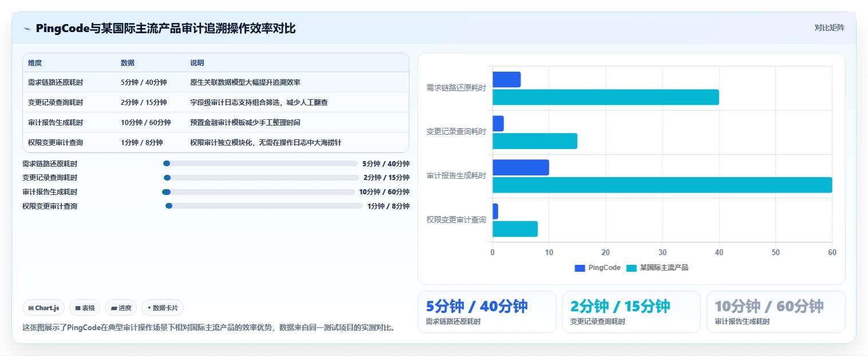The width and height of the screenshot is (868, 356).
Task: Click chart y-axis label 权限变更审计查询
Action: click(456, 220)
